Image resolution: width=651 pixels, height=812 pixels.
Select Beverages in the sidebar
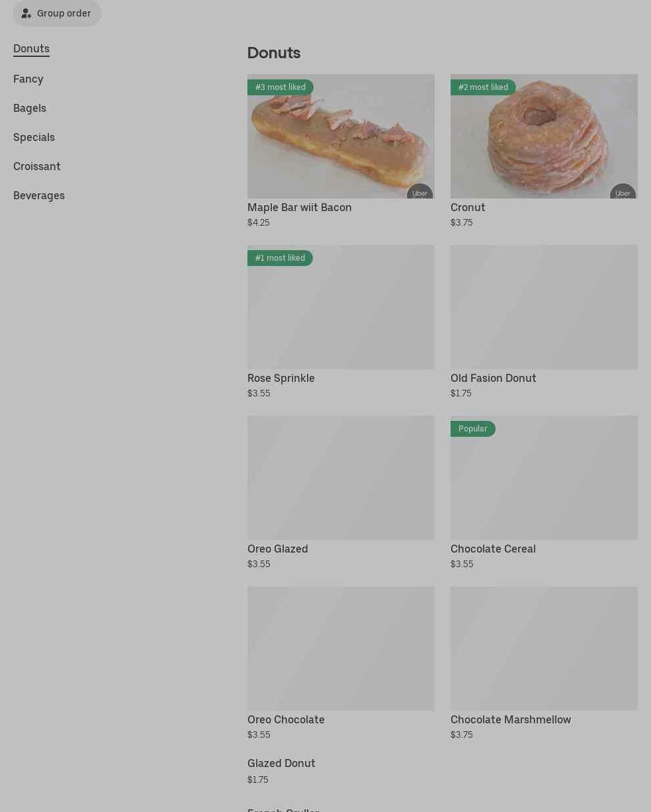click(39, 195)
